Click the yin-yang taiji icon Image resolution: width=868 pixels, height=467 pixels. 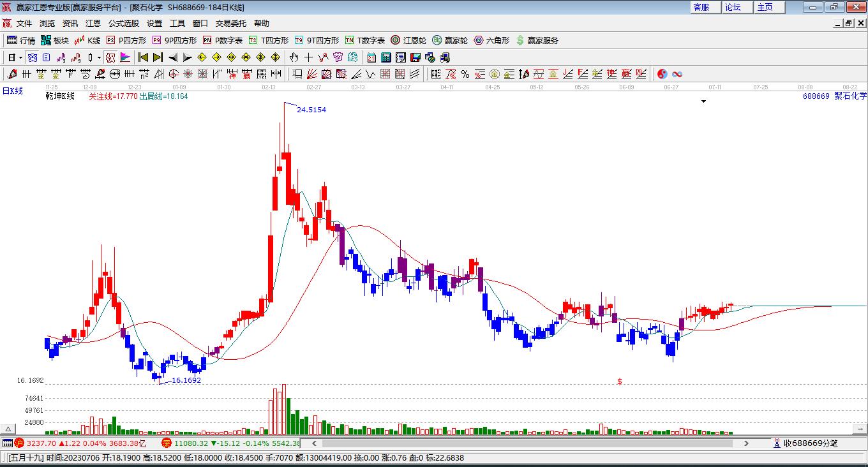[x=662, y=74]
